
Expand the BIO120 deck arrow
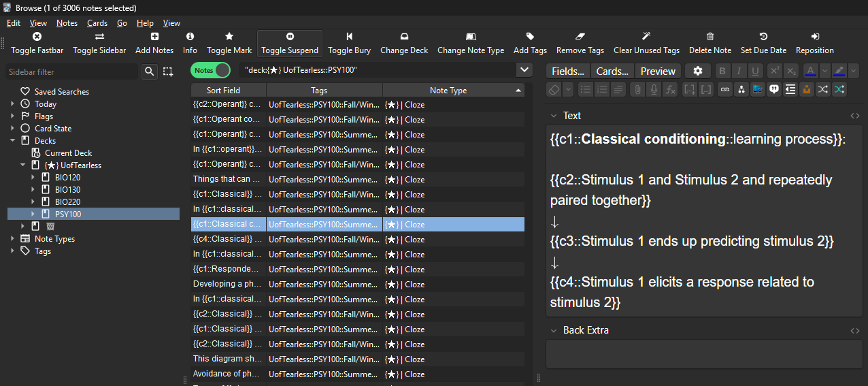point(33,178)
